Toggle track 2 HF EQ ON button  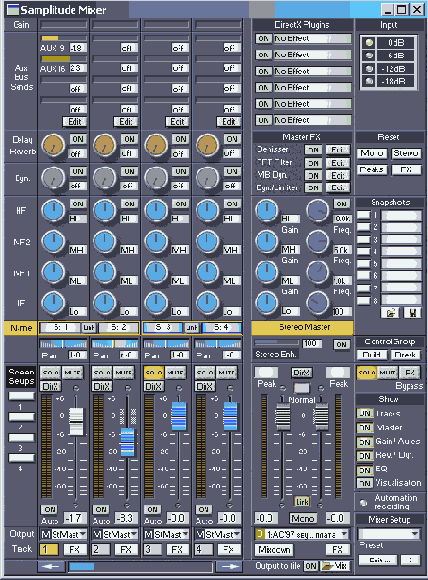tap(129, 204)
